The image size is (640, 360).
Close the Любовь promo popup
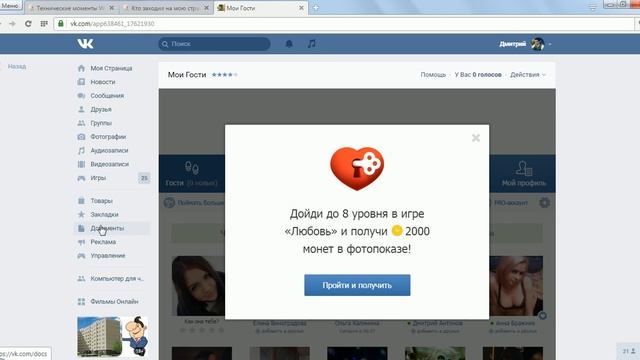(476, 138)
